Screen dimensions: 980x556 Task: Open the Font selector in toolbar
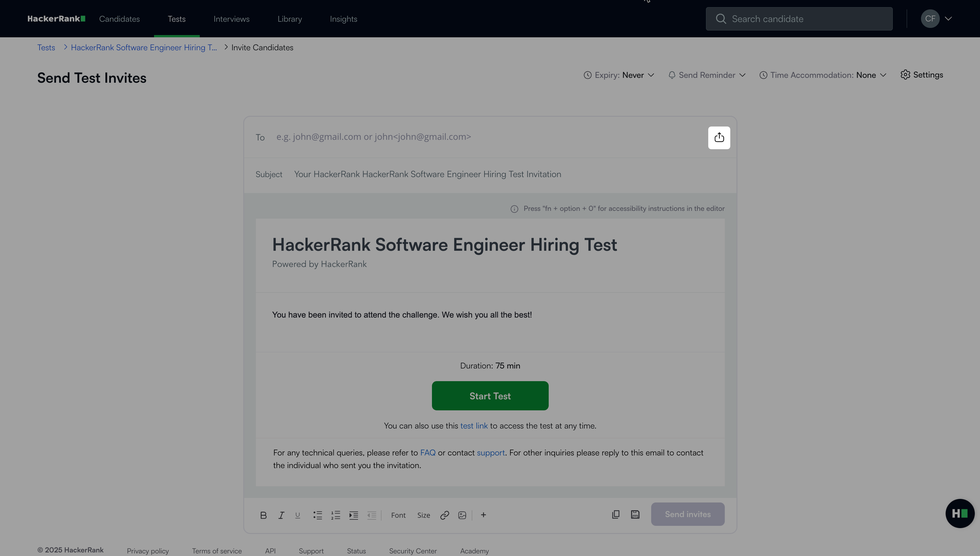pos(398,515)
